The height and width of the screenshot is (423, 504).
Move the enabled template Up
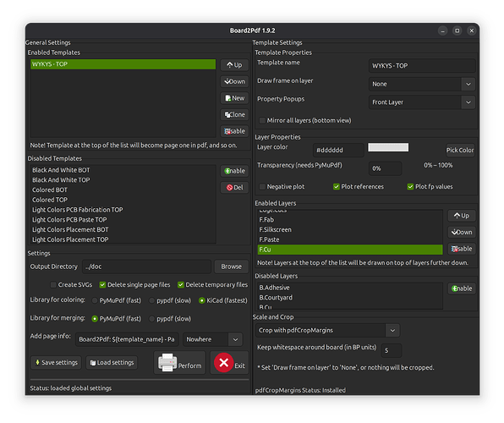point(234,65)
